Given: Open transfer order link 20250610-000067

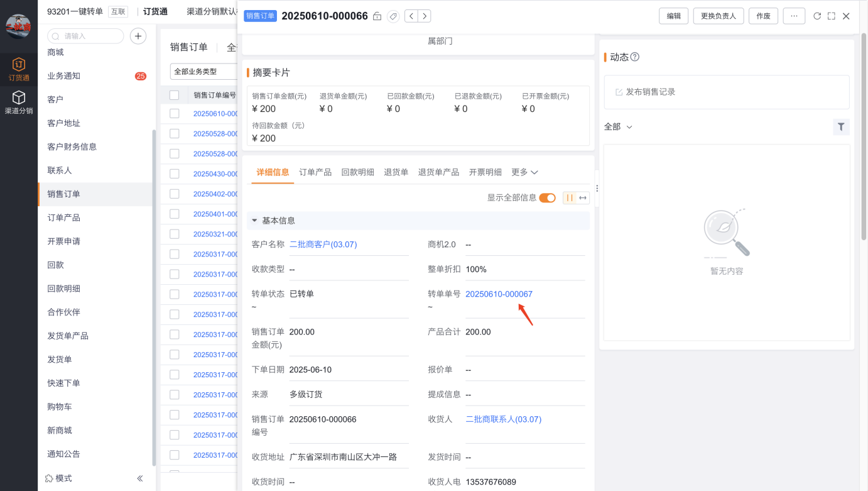Looking at the screenshot, I should pos(499,294).
